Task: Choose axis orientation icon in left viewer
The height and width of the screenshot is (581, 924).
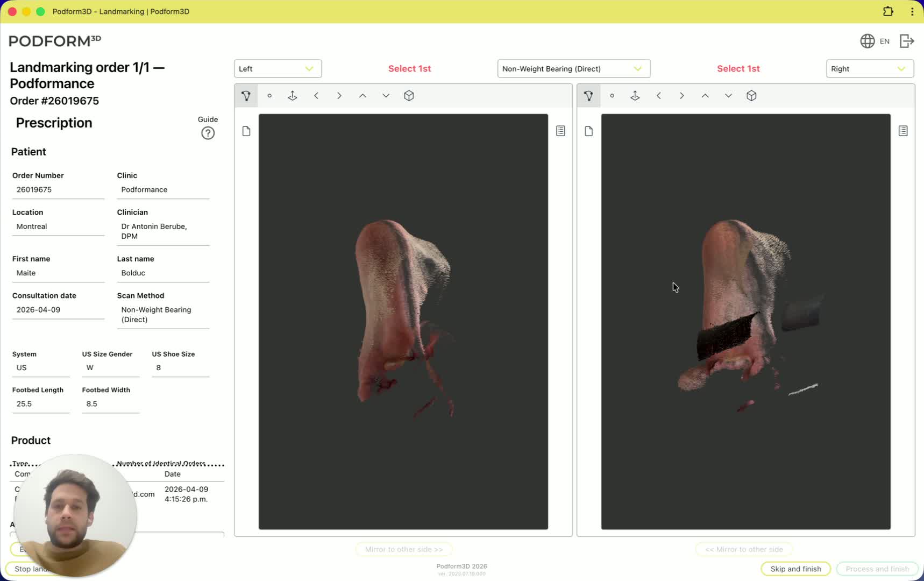Action: point(293,96)
